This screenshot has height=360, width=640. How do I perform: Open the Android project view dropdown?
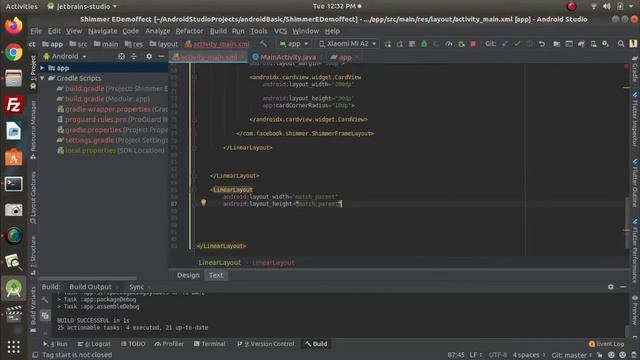click(65, 56)
